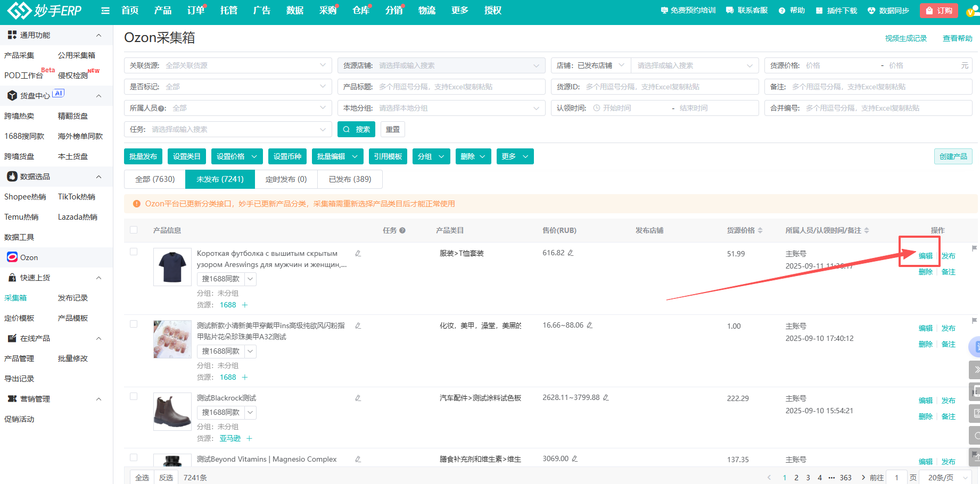Click the hamburger menu collapse icon

(105, 11)
